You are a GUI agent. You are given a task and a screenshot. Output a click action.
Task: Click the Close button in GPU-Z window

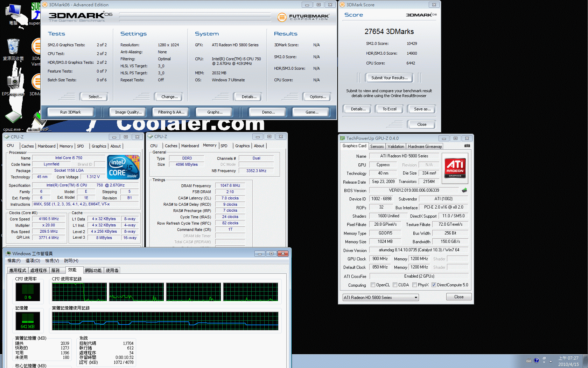[459, 297]
